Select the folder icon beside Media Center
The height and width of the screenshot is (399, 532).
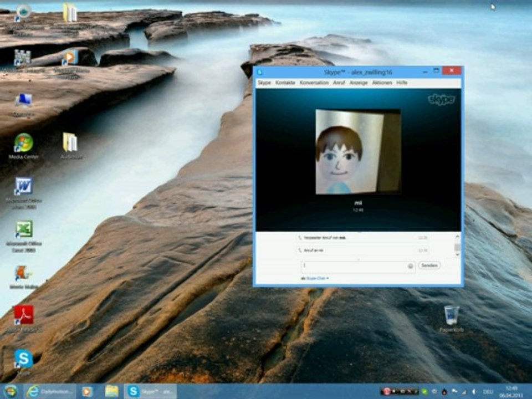[70, 146]
